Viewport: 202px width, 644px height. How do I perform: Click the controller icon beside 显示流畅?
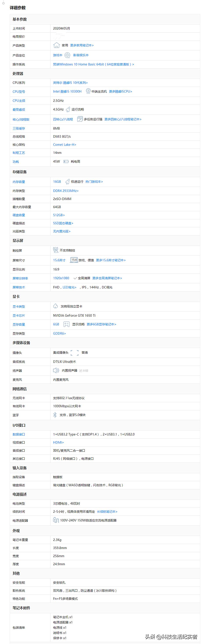click(66, 324)
